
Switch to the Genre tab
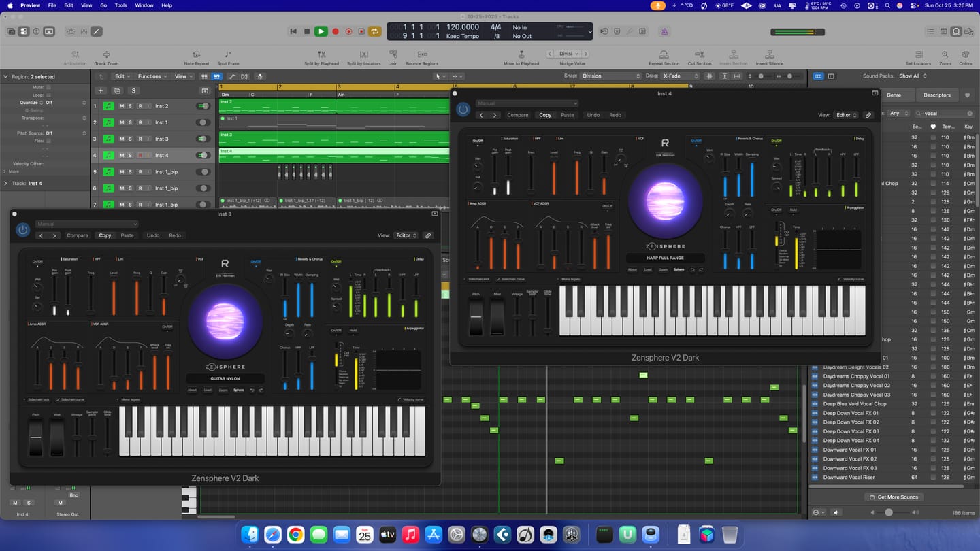pyautogui.click(x=894, y=95)
